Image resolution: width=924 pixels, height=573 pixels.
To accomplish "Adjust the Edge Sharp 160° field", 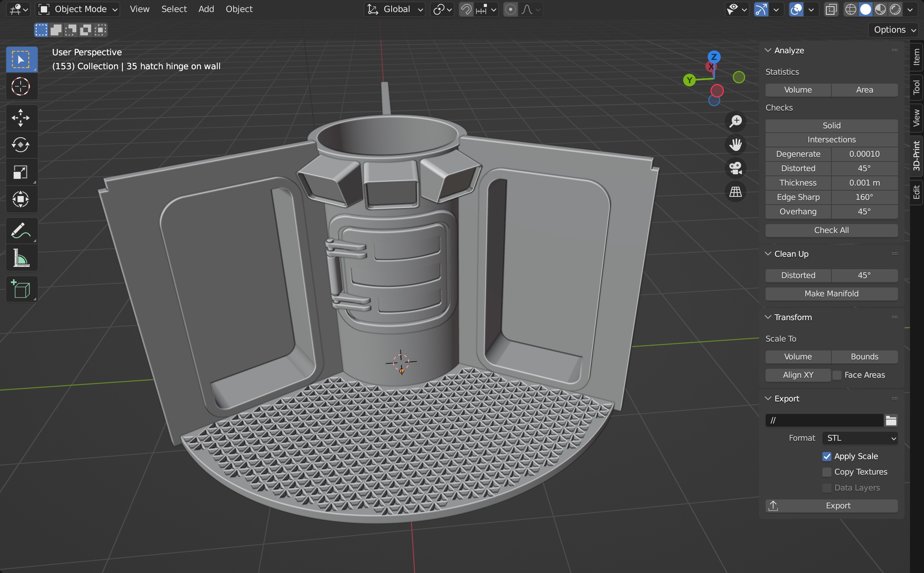I will click(864, 197).
